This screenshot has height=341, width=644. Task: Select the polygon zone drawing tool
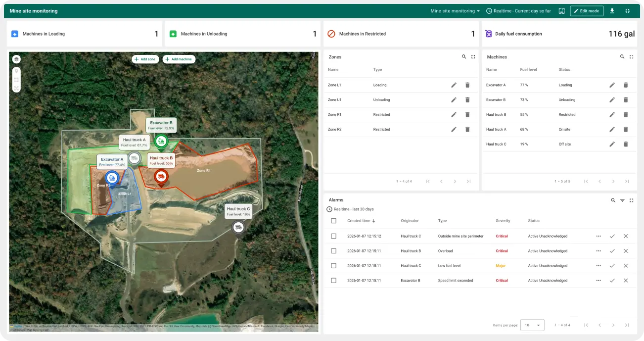click(16, 88)
